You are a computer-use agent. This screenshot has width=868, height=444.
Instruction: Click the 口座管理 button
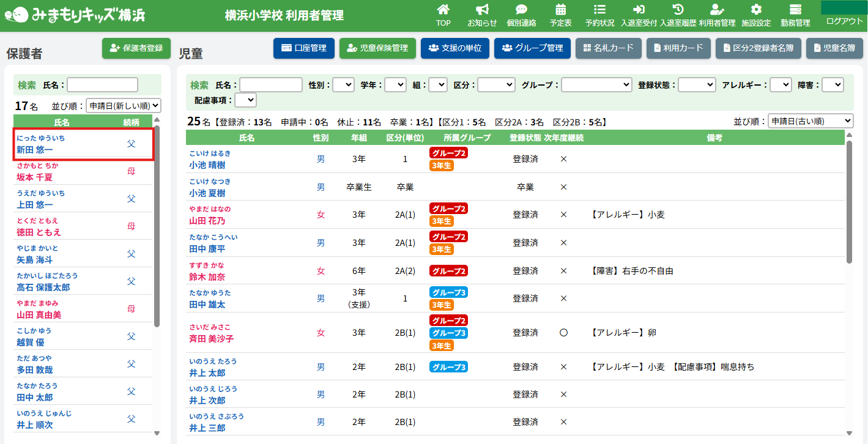coord(304,48)
